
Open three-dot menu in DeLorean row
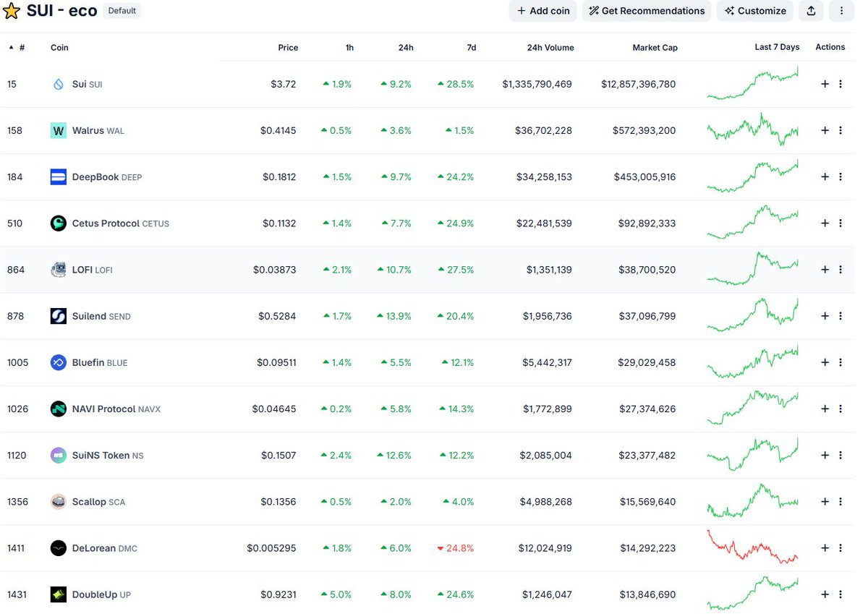pos(841,548)
